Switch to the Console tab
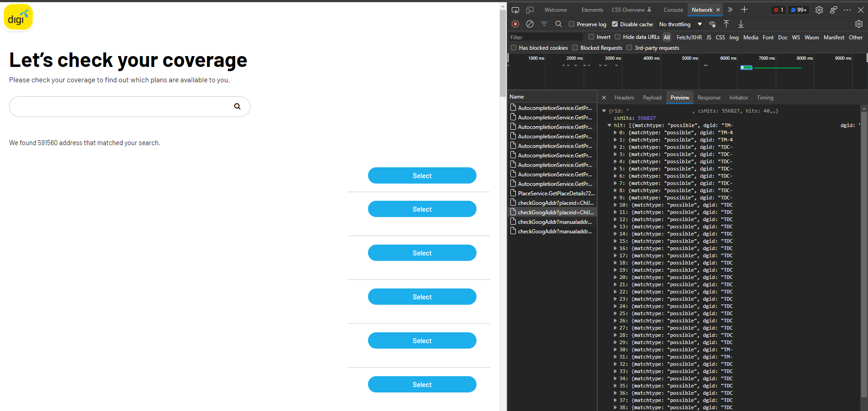Image resolution: width=868 pixels, height=411 pixels. (x=673, y=10)
